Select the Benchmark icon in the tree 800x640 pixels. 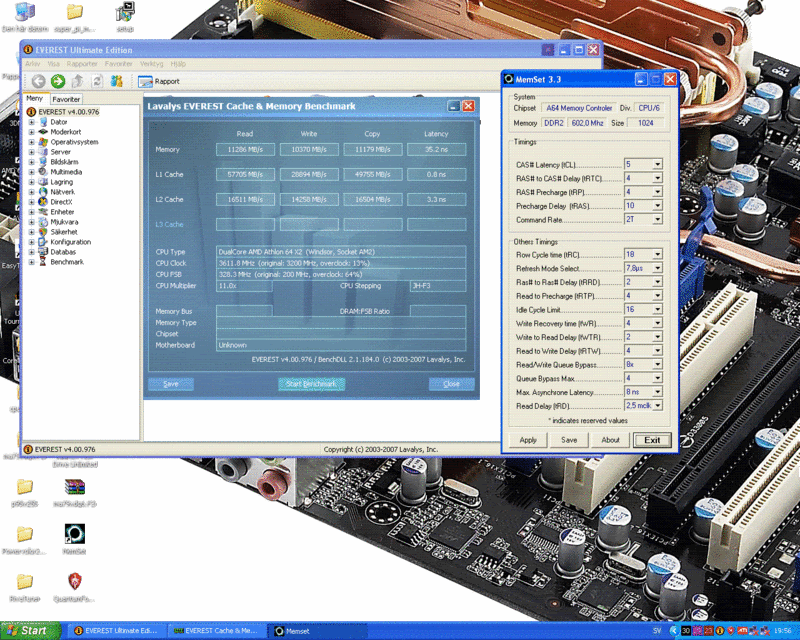43,262
